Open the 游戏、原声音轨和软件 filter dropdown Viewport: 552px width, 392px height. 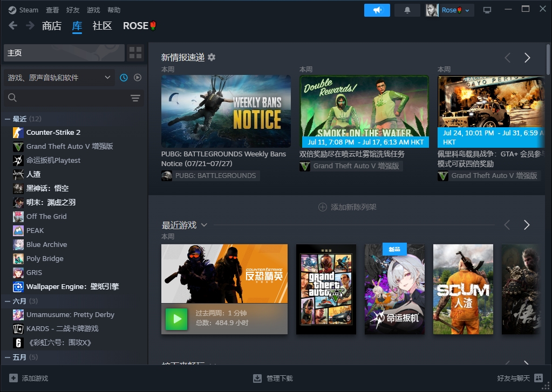(59, 78)
